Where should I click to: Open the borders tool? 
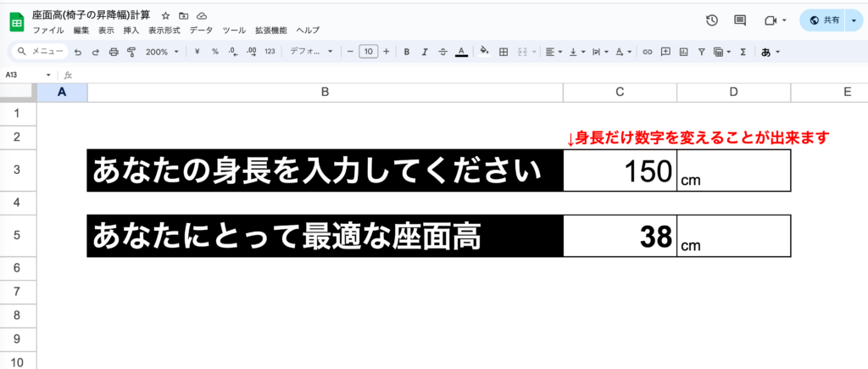click(x=503, y=52)
